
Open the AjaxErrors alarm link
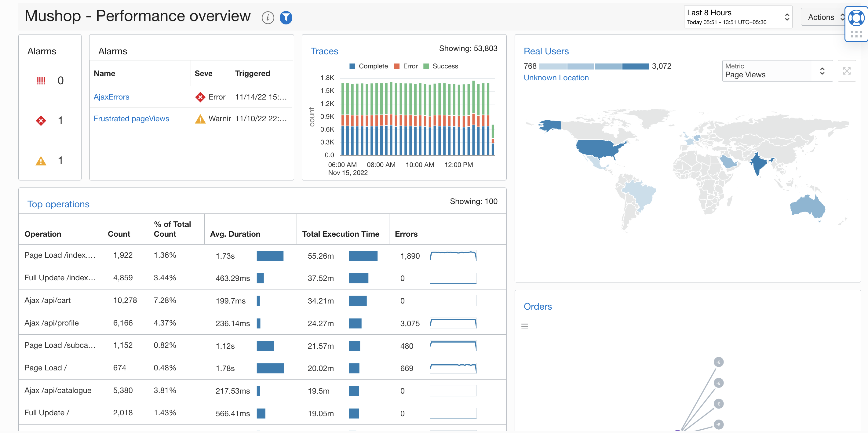111,97
